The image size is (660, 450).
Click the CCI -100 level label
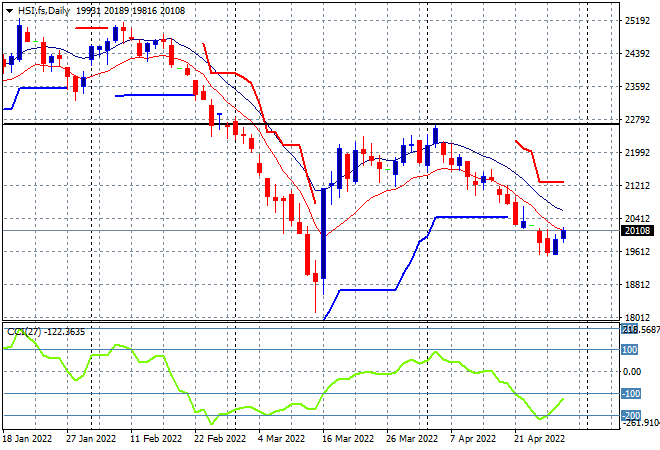[x=631, y=394]
